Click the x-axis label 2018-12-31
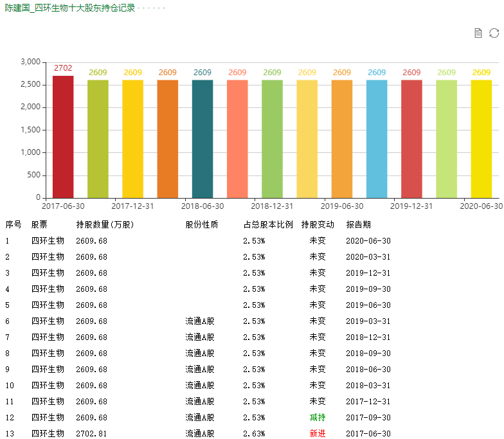504x439 pixels. 272,206
